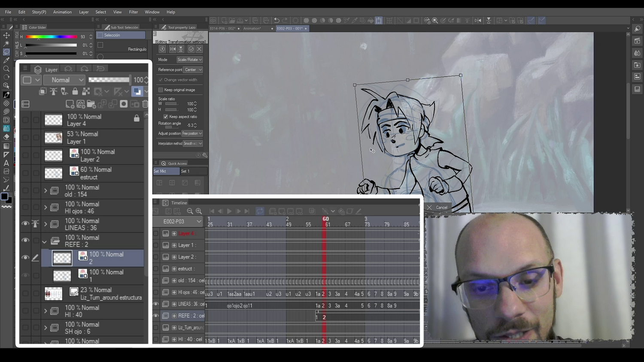Adjust the layer opacity slider

[x=109, y=80]
